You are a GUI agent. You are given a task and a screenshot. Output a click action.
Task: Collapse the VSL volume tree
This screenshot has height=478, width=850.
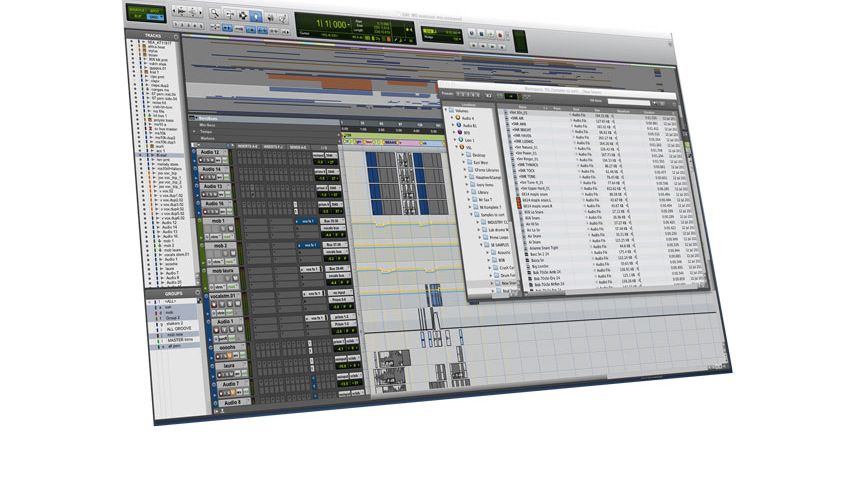click(456, 147)
